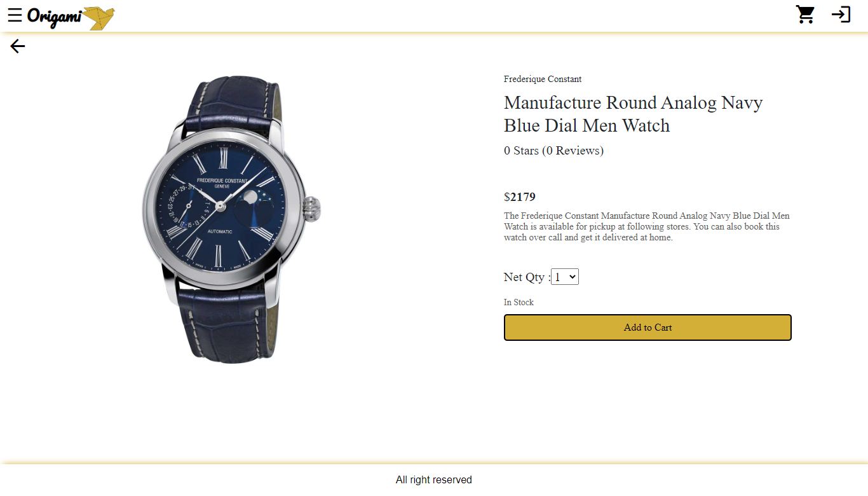
Task: Click the All right reserved footer text
Action: (433, 479)
